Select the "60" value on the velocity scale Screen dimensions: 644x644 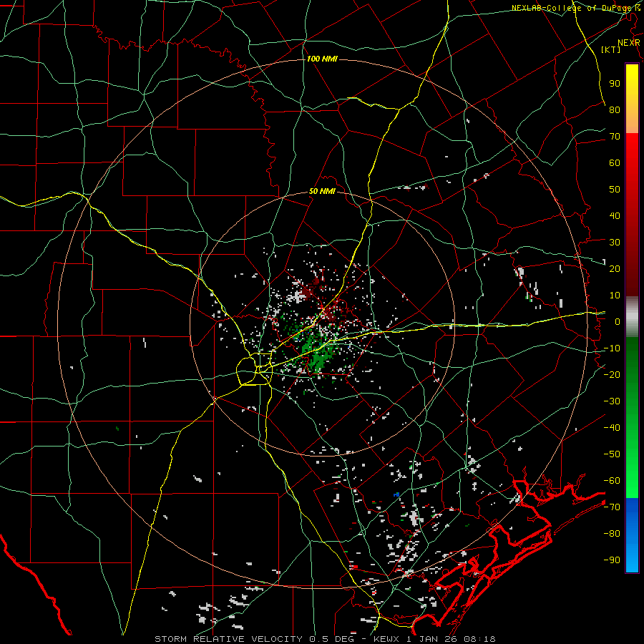[x=615, y=163]
